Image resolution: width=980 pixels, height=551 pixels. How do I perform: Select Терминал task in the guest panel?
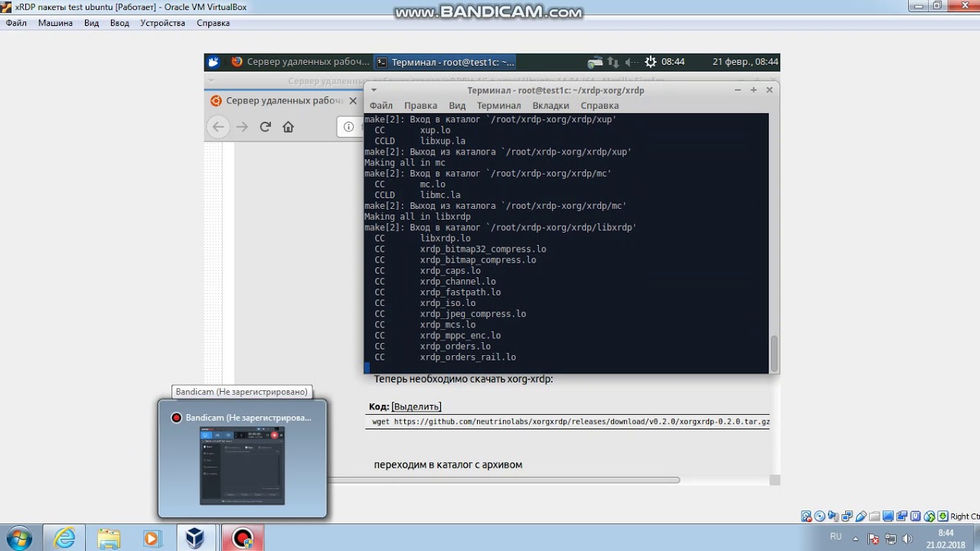pos(446,62)
